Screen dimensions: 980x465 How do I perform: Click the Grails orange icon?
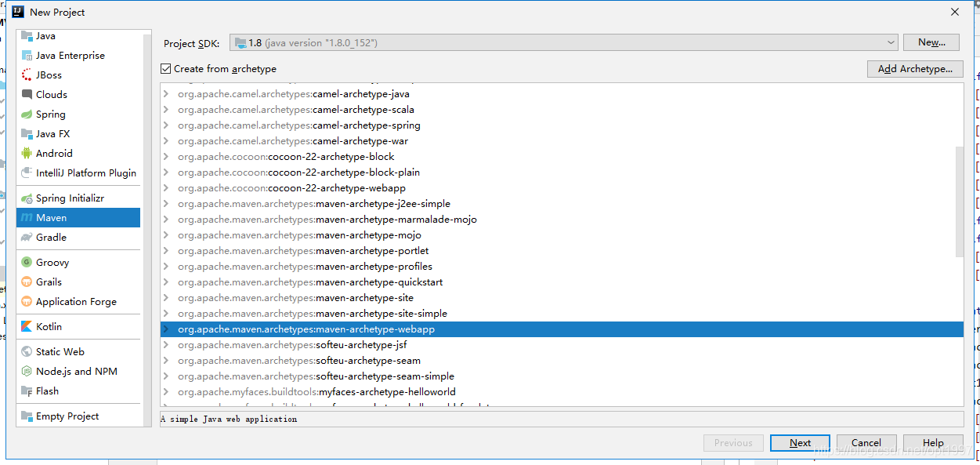pos(27,282)
